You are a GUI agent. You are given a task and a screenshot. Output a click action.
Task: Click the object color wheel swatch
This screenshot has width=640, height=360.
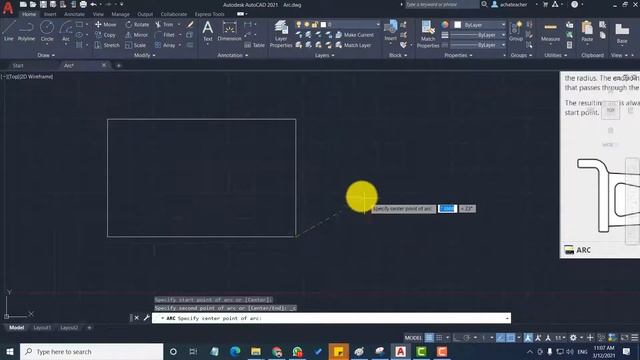tap(444, 24)
